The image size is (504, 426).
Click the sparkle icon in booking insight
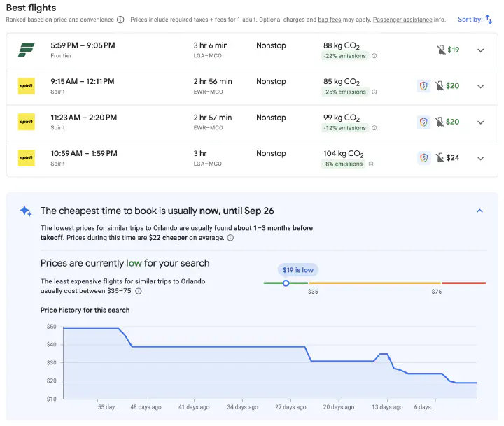(x=26, y=211)
